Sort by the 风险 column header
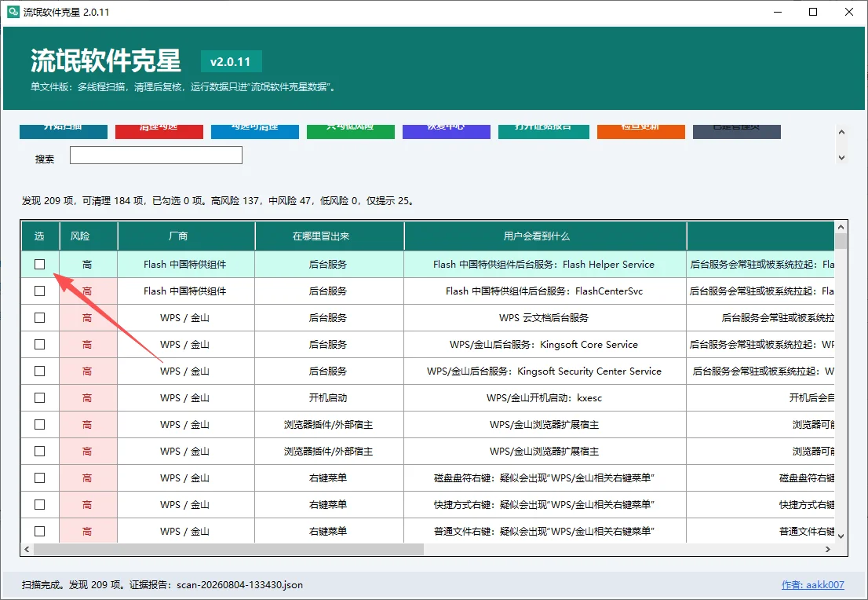This screenshot has width=868, height=600. (x=88, y=236)
